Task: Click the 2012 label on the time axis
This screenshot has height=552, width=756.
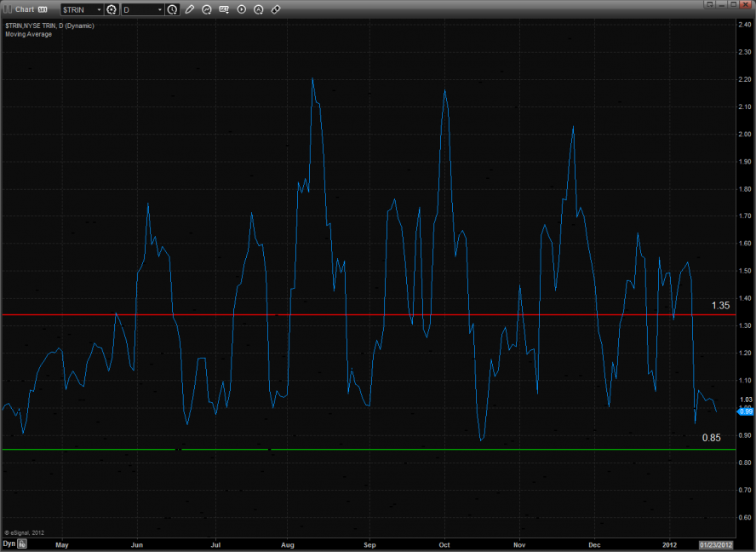Action: click(x=669, y=545)
